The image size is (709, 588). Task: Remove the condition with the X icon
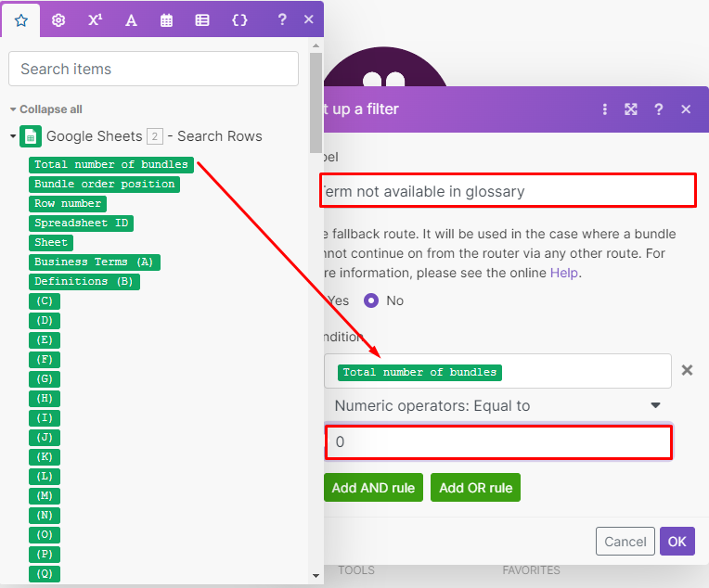click(x=687, y=370)
